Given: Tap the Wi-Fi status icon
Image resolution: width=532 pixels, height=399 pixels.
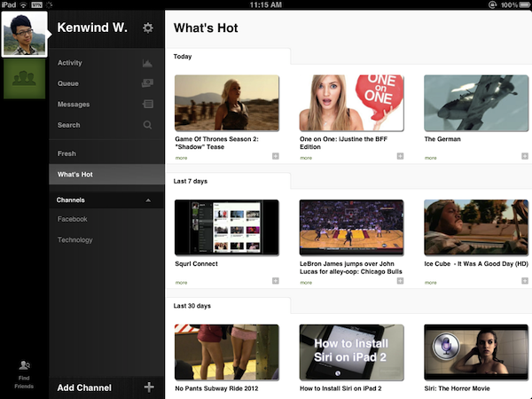Looking at the screenshot, I should [x=23, y=4].
